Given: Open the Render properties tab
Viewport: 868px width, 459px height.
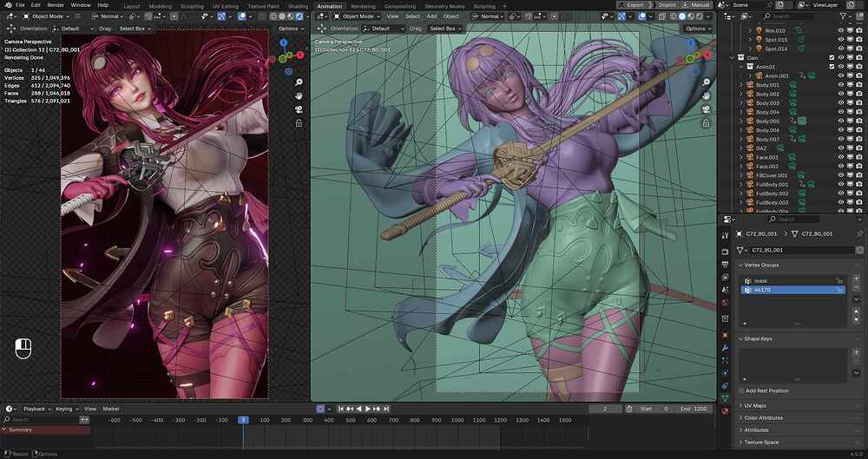Looking at the screenshot, I should (726, 252).
